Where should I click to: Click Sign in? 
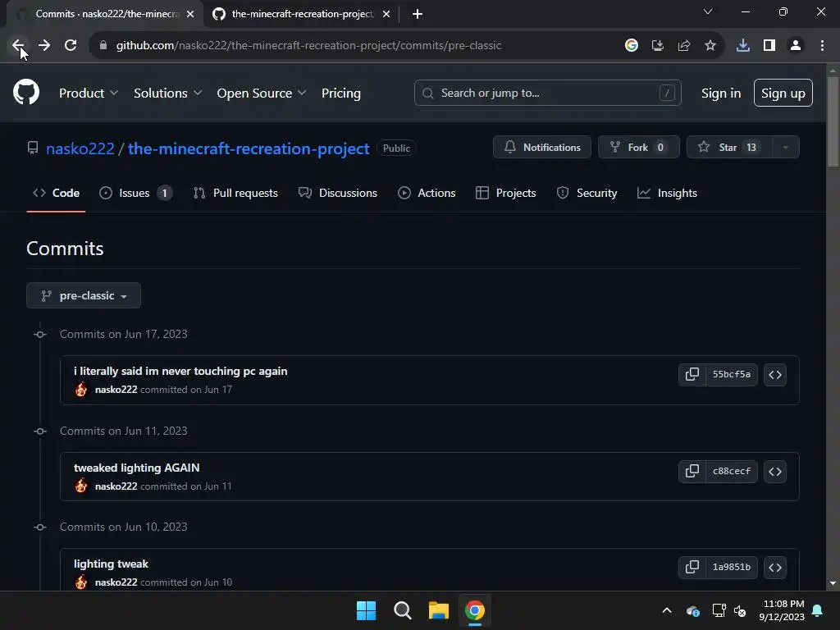coord(721,94)
